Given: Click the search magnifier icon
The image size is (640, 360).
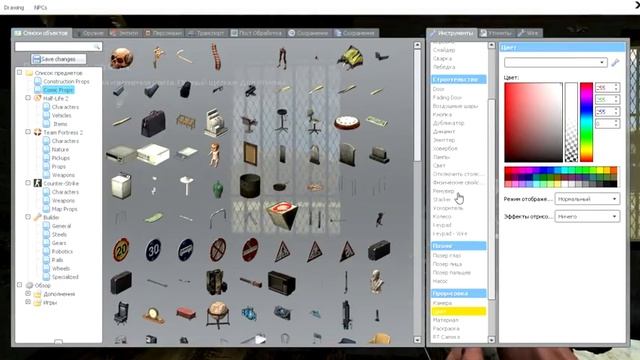Looking at the screenshot, I should (x=97, y=47).
